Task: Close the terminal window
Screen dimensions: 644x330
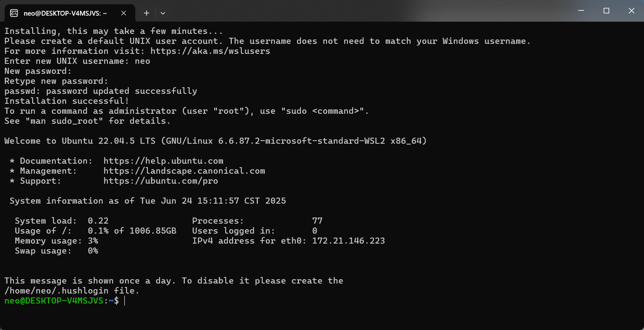Action: tap(632, 11)
